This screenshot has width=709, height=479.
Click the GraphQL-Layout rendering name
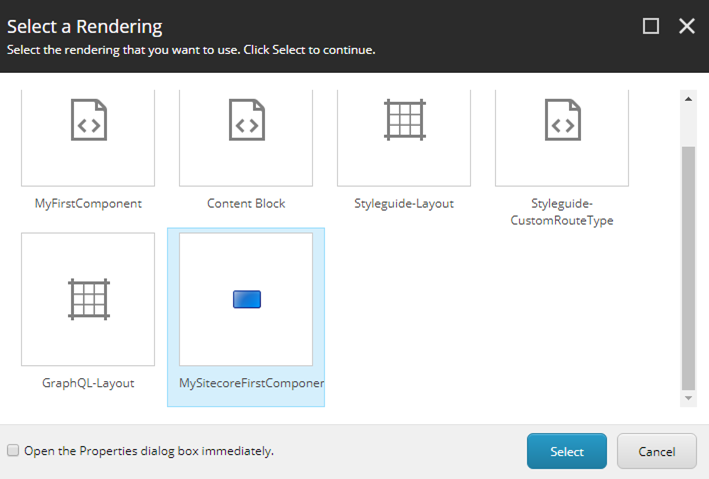coord(88,383)
